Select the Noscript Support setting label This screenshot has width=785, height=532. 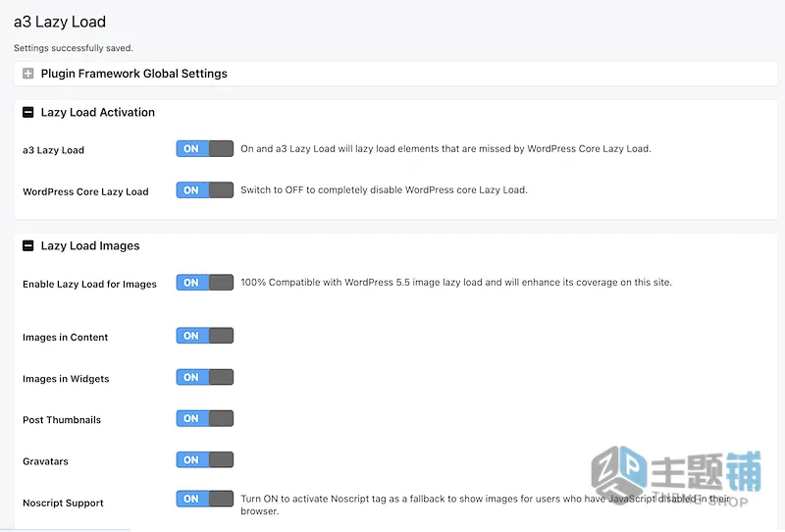pyautogui.click(x=63, y=503)
